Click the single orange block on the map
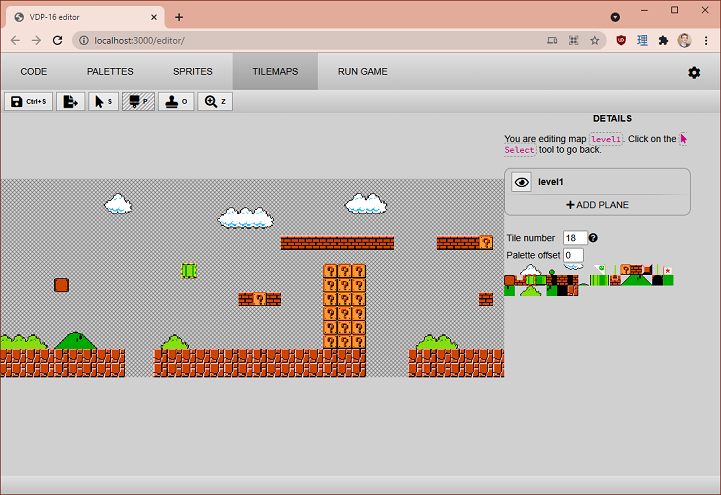The width and height of the screenshot is (721, 495). (61, 285)
